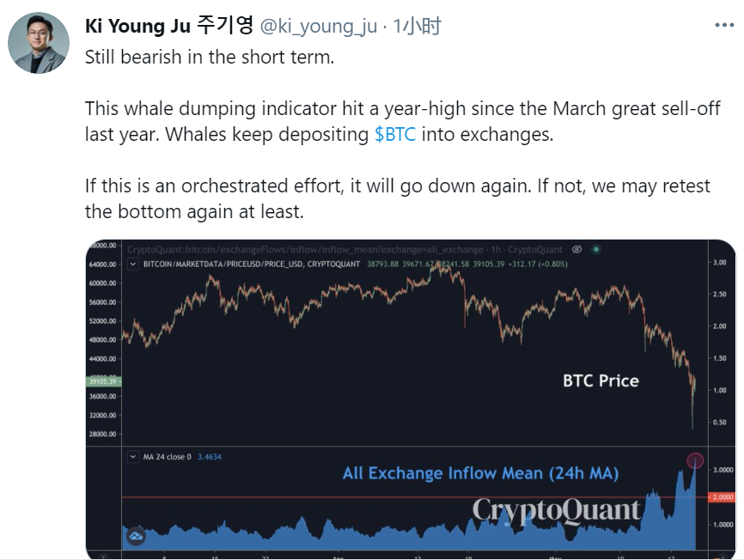
Task: Select the MA 24 close legend label
Action: [167, 457]
